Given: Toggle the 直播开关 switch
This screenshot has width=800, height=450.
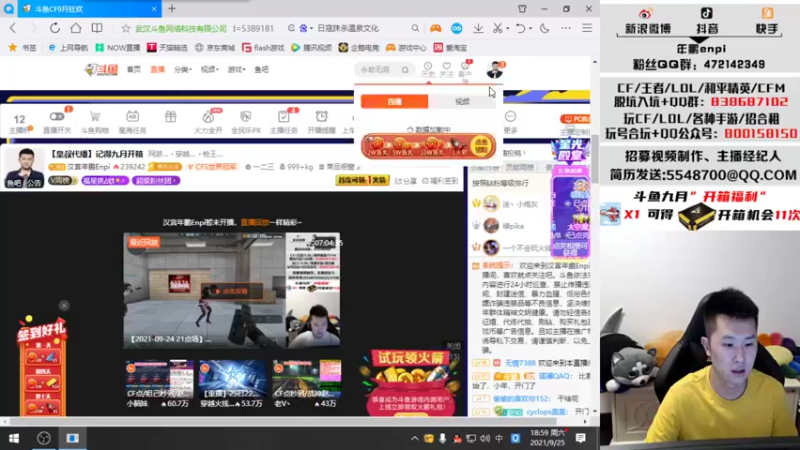Looking at the screenshot, I should (x=57, y=122).
